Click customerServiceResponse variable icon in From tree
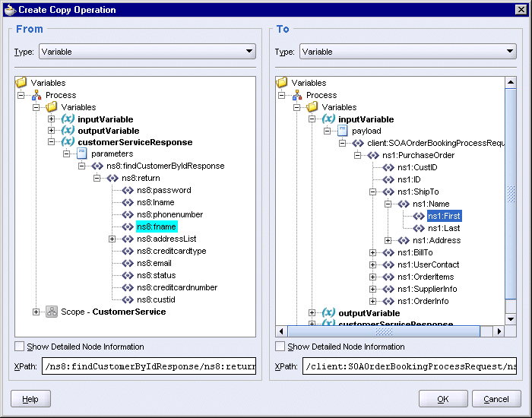The height and width of the screenshot is (418, 532). [x=68, y=142]
